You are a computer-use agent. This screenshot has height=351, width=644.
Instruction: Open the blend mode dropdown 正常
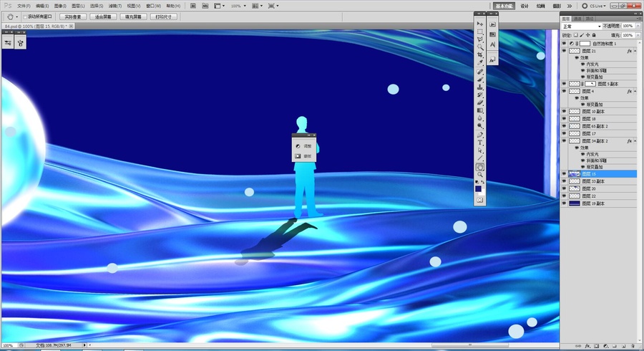tap(582, 27)
